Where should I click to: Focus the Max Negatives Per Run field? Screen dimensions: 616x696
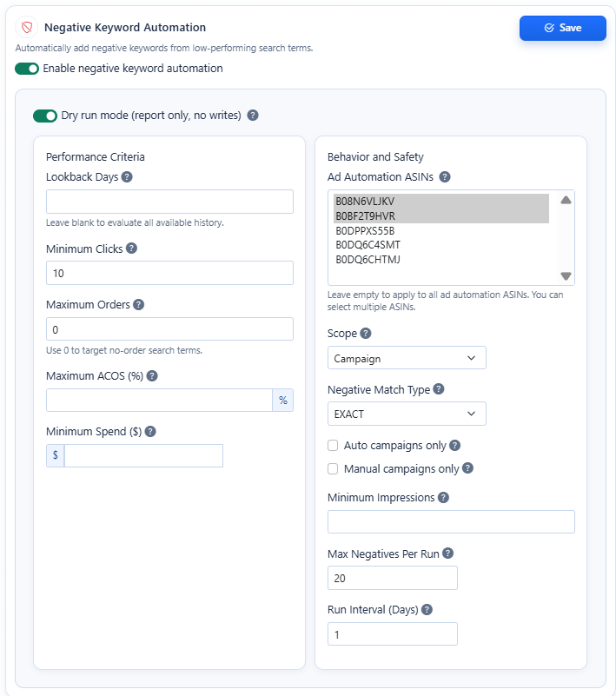coord(392,578)
